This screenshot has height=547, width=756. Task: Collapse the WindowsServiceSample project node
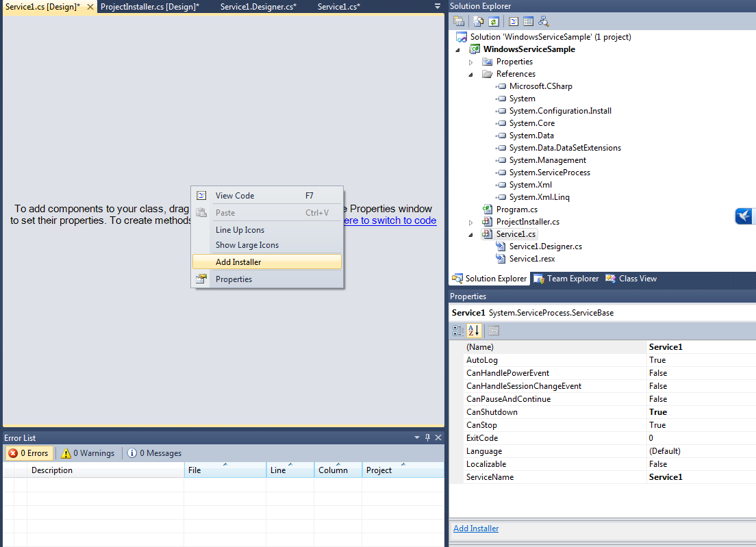(x=458, y=50)
